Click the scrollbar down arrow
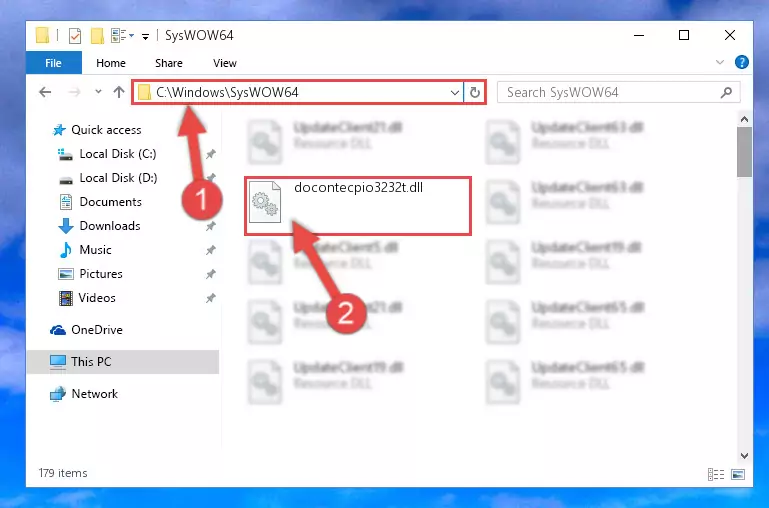 [x=744, y=456]
